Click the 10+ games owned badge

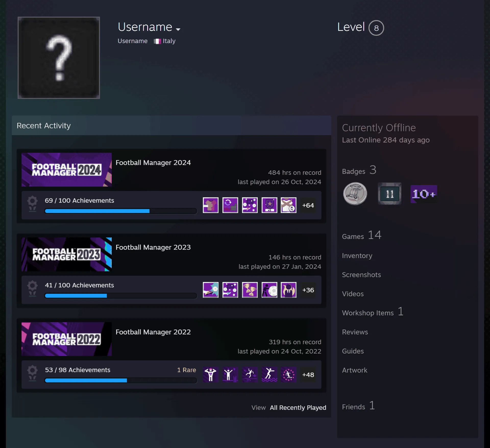pos(424,194)
